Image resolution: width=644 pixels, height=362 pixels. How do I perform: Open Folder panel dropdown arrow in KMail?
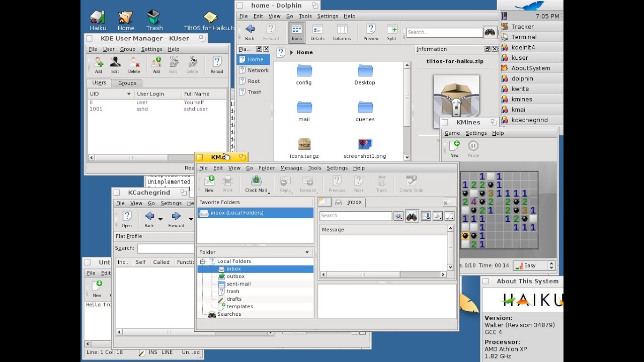(307, 252)
